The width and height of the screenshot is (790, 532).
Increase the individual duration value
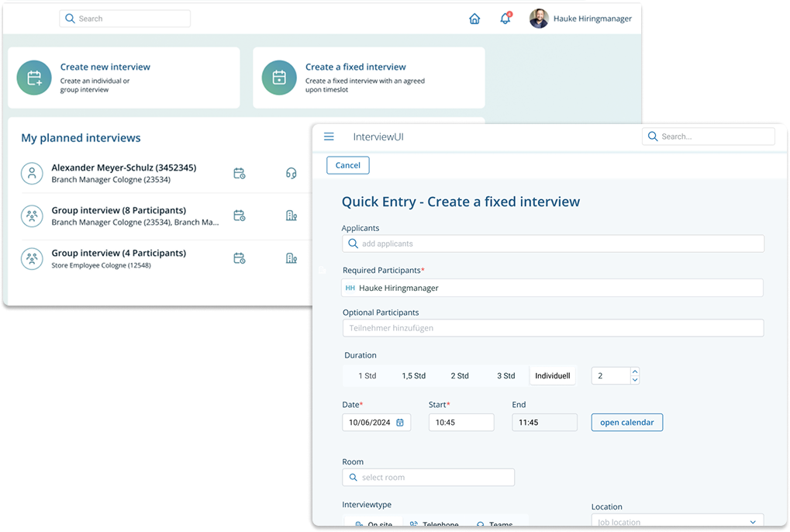point(635,371)
